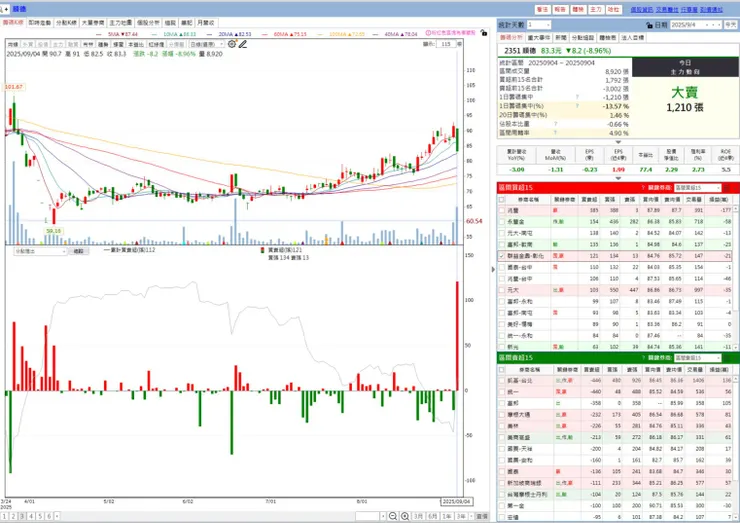This screenshot has width=740, height=523.
Task: Click the red 體檢 button in the top bar
Action: pyautogui.click(x=578, y=9)
